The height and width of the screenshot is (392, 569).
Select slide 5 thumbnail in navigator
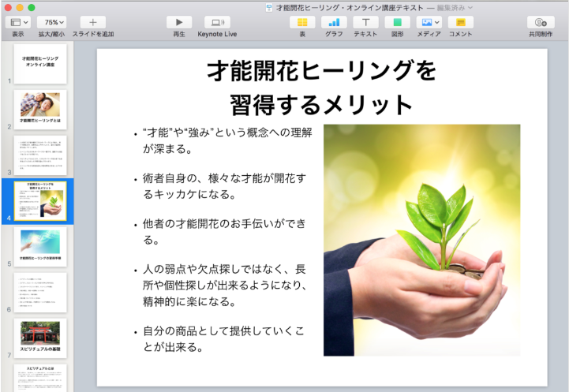pyautogui.click(x=40, y=246)
